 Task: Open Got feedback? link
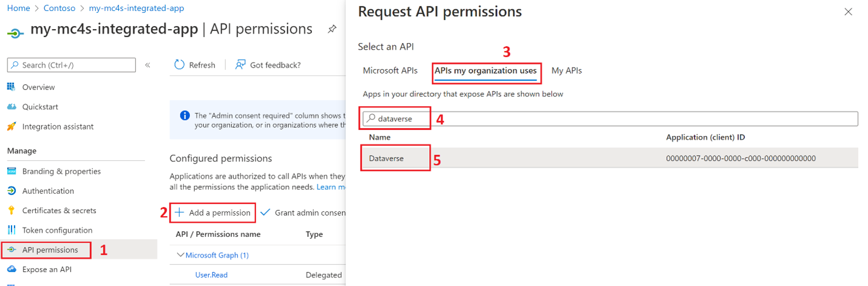click(x=268, y=65)
